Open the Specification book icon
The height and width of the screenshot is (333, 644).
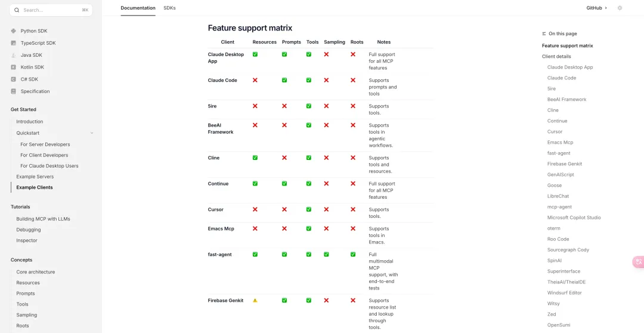(x=14, y=91)
